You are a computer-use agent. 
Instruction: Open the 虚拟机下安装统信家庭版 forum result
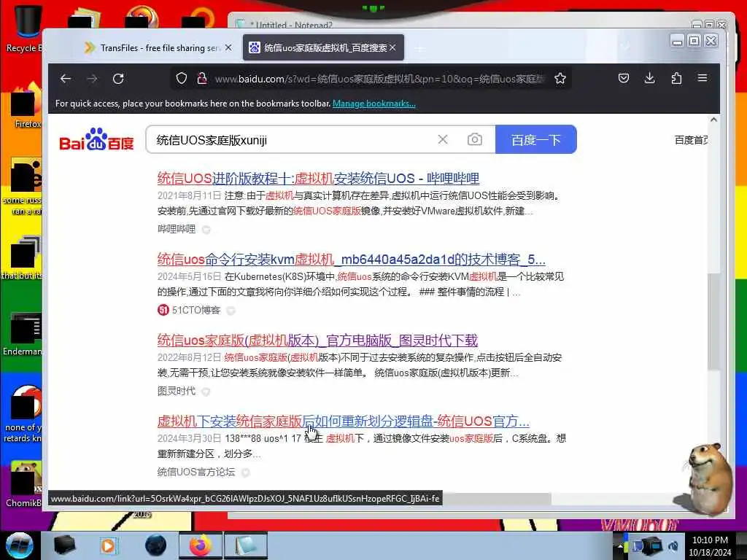click(x=344, y=421)
